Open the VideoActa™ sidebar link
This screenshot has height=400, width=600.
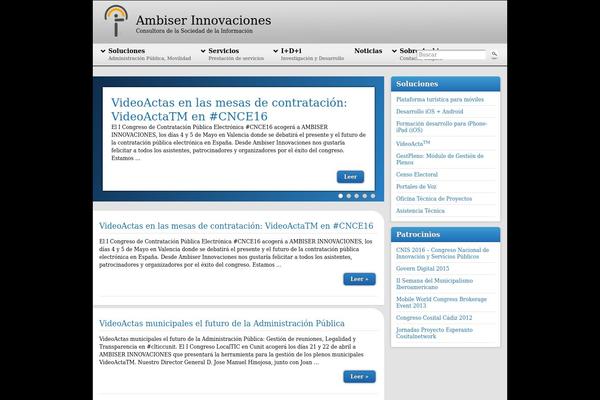(413, 144)
